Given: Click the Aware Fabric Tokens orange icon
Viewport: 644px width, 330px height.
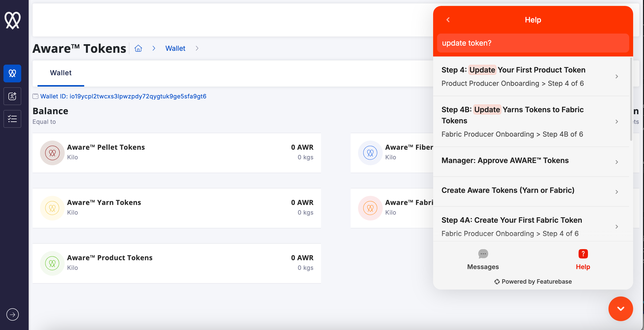Looking at the screenshot, I should 370,208.
